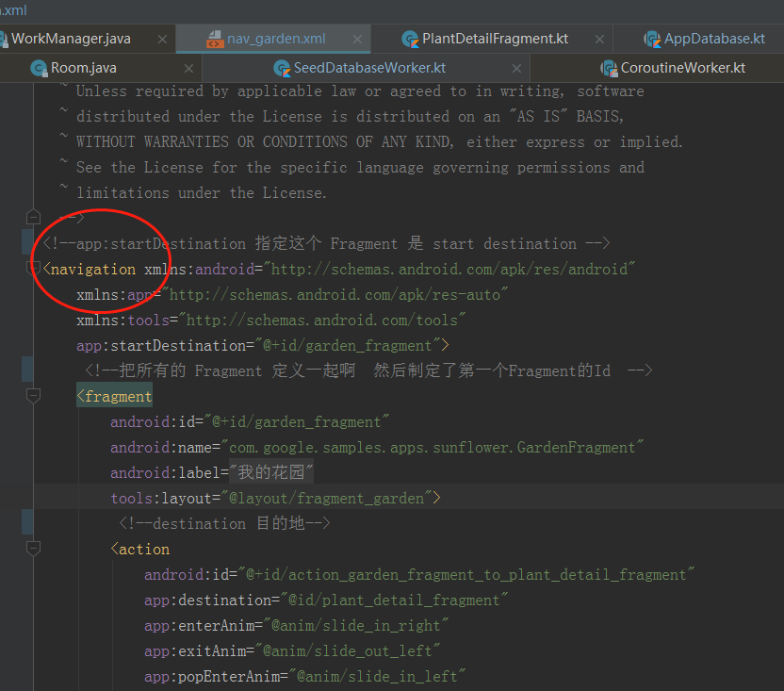Click the android:label "我的花园" value

(271, 472)
